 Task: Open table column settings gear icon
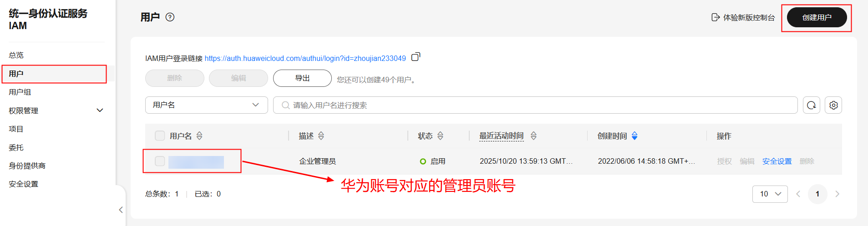coord(833,105)
